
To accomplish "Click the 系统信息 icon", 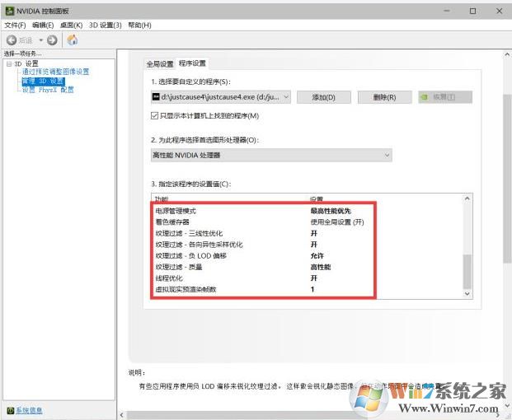I will 11,410.
